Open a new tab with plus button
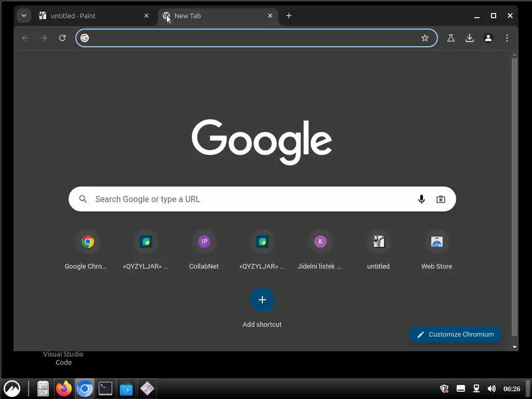 click(x=289, y=16)
